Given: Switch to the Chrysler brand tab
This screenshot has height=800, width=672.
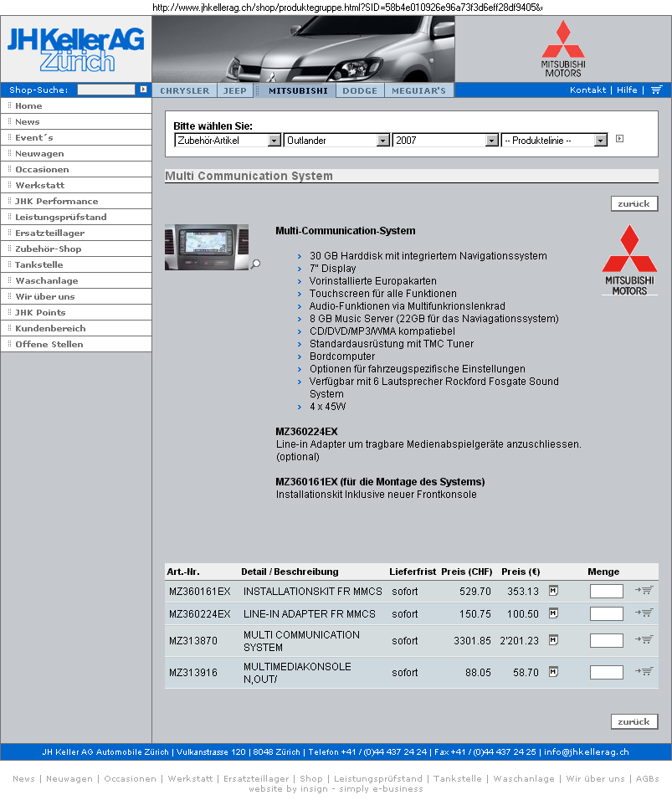Looking at the screenshot, I should [185, 90].
